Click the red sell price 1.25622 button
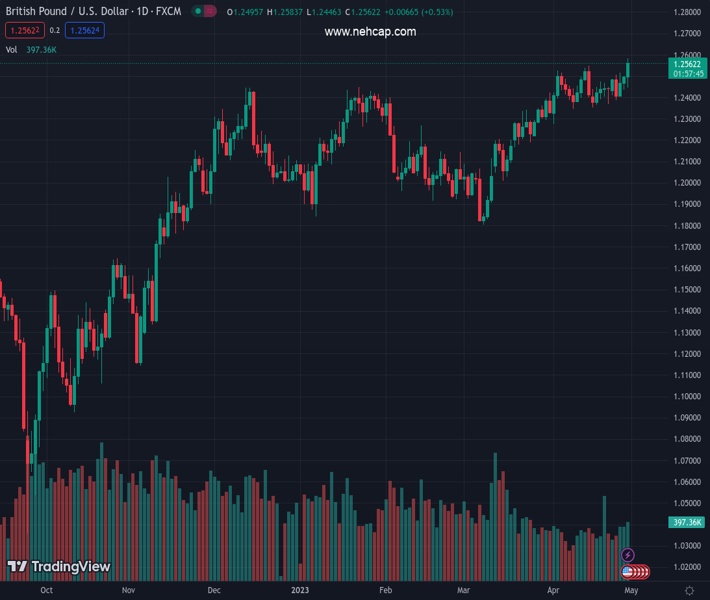The image size is (710, 600). (x=21, y=30)
